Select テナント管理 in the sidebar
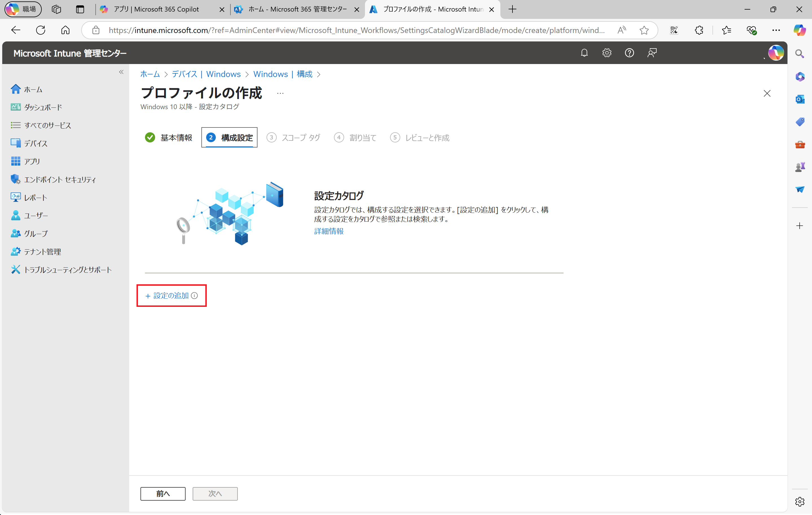 (x=43, y=251)
